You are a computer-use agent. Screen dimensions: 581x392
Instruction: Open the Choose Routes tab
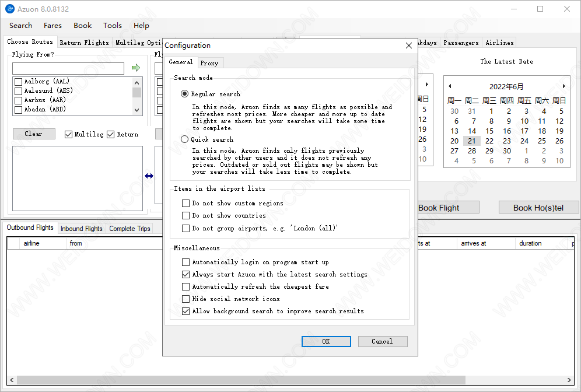pyautogui.click(x=30, y=41)
